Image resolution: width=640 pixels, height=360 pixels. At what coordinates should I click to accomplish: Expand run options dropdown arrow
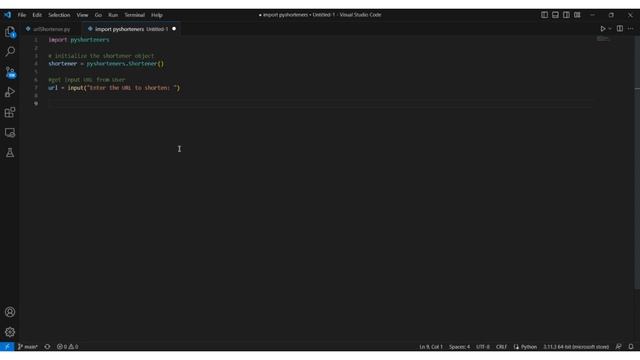(x=610, y=29)
